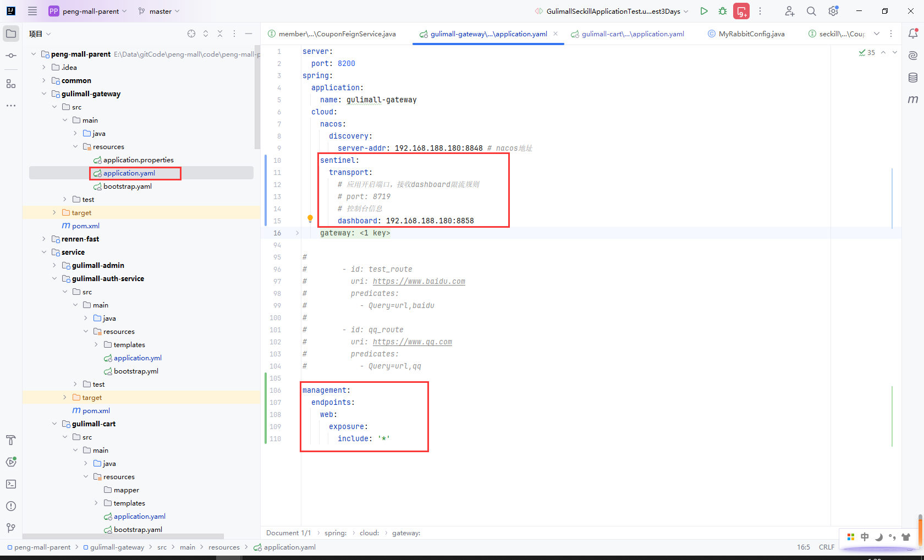Open IDE settings gear
Image resolution: width=924 pixels, height=560 pixels.
(x=833, y=11)
